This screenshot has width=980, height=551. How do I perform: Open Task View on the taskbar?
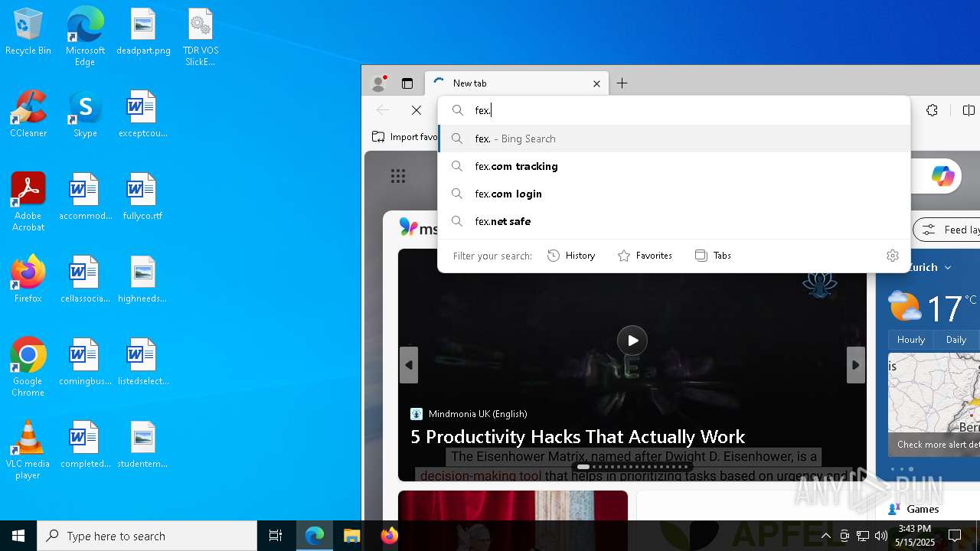(x=276, y=536)
